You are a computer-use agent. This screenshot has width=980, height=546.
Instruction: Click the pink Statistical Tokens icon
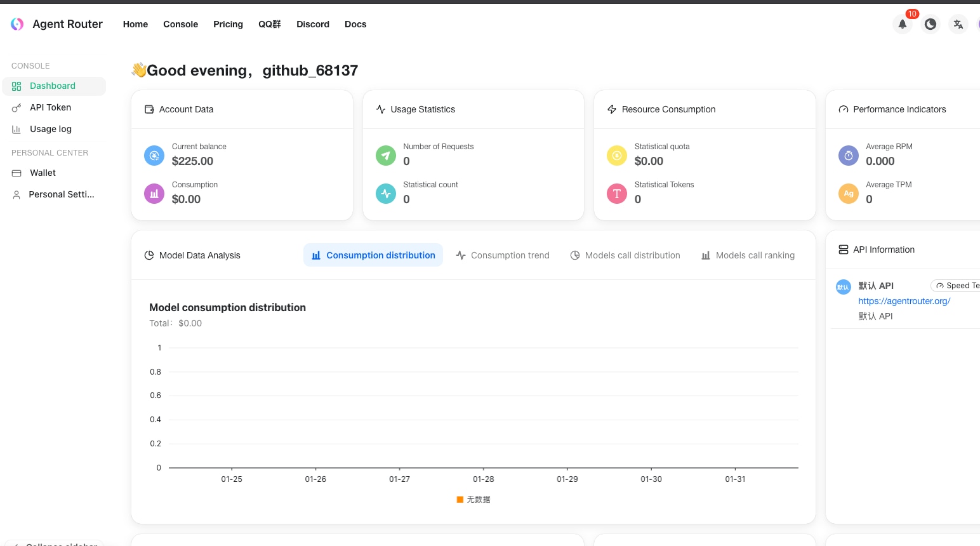[x=616, y=194]
